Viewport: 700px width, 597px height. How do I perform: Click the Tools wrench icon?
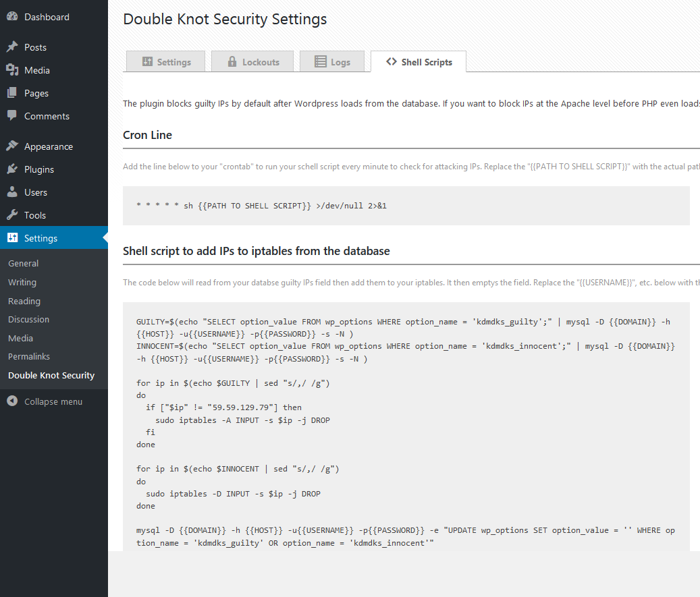(x=12, y=215)
